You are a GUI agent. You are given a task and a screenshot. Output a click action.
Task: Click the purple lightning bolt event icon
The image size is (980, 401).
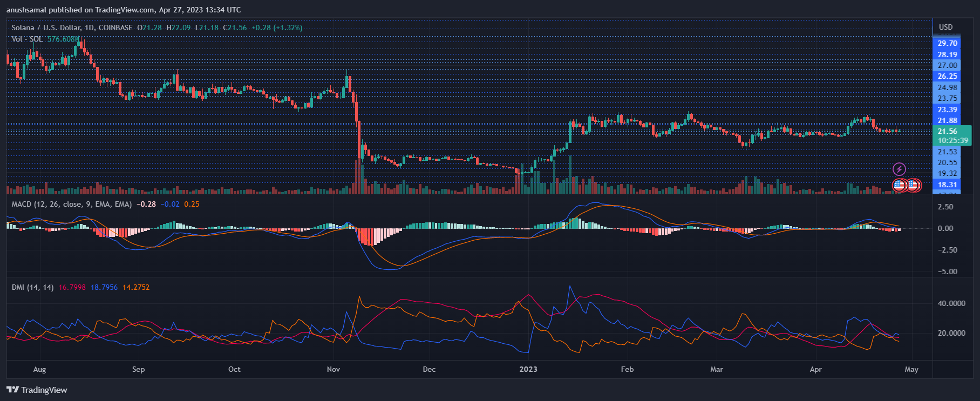point(899,169)
